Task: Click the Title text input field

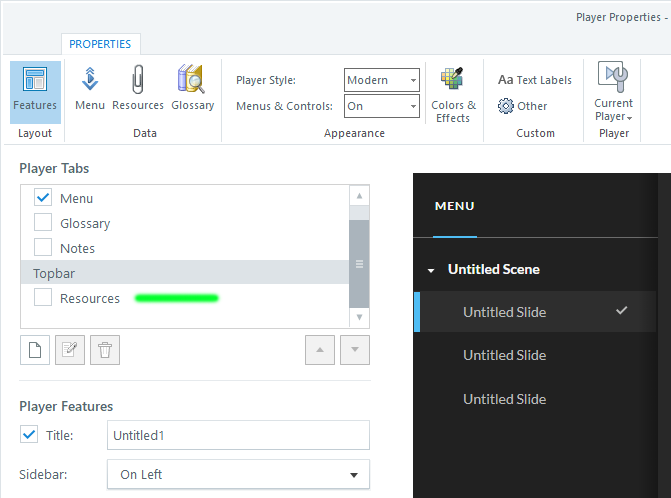Action: (238, 435)
